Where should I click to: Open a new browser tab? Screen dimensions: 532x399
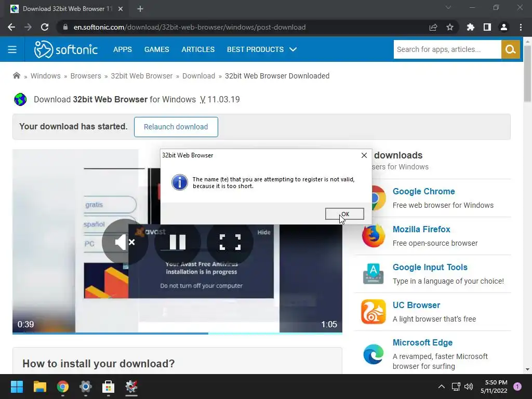coord(140,9)
